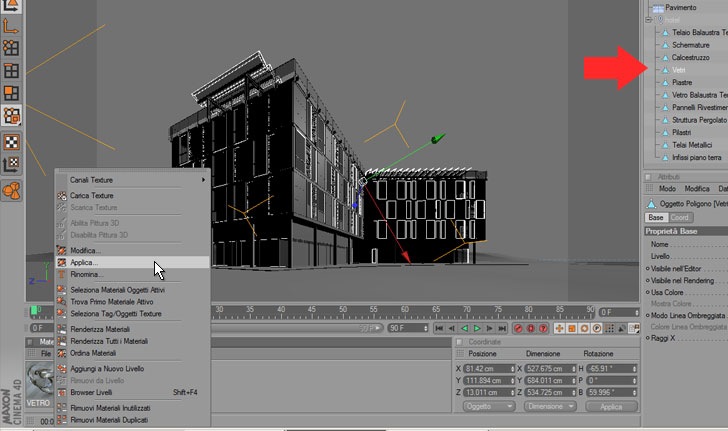Click the orange spheres animation icon

[11, 190]
